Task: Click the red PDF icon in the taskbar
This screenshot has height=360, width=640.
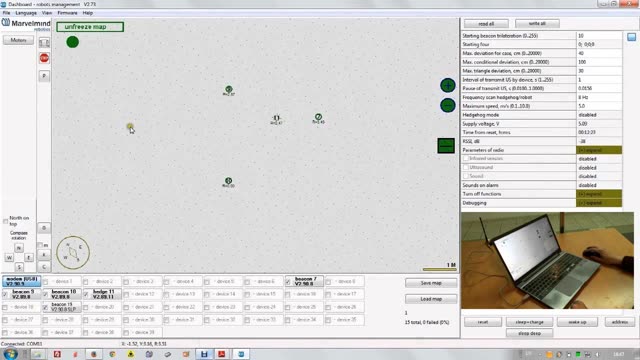Action: 222,354
